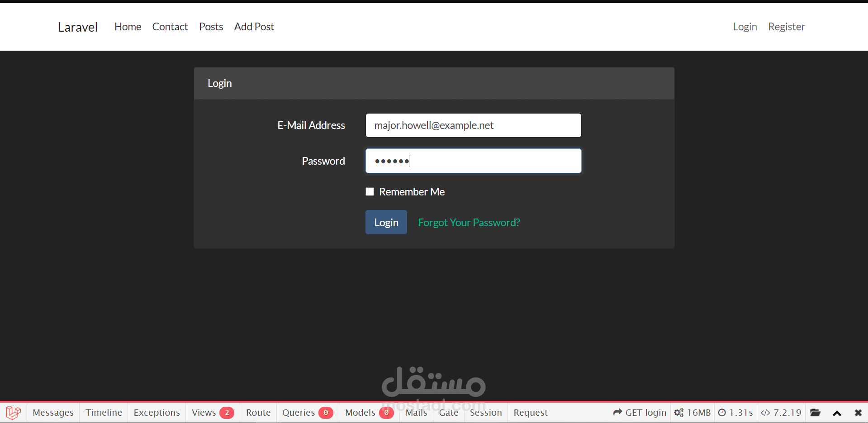868x423 pixels.
Task: Click the 1.31s request duration indicator
Action: tap(735, 413)
